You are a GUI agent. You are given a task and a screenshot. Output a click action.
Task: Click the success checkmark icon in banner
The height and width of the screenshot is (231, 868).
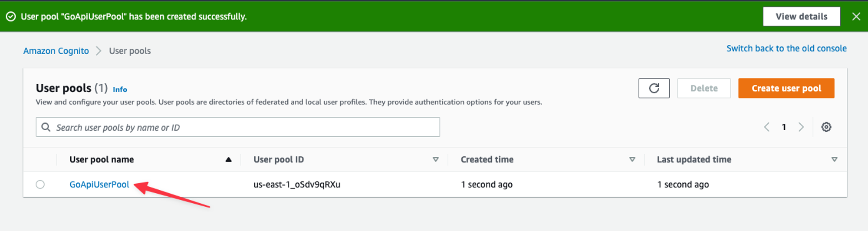[11, 16]
